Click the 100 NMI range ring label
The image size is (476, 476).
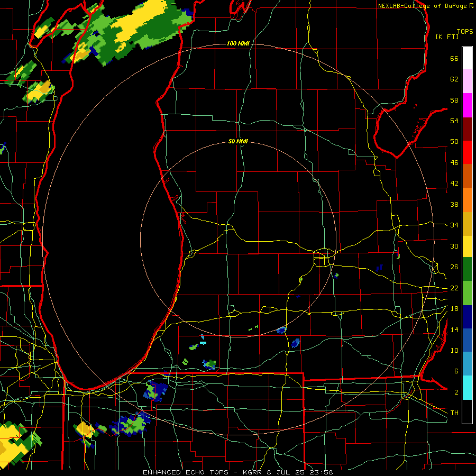click(238, 44)
